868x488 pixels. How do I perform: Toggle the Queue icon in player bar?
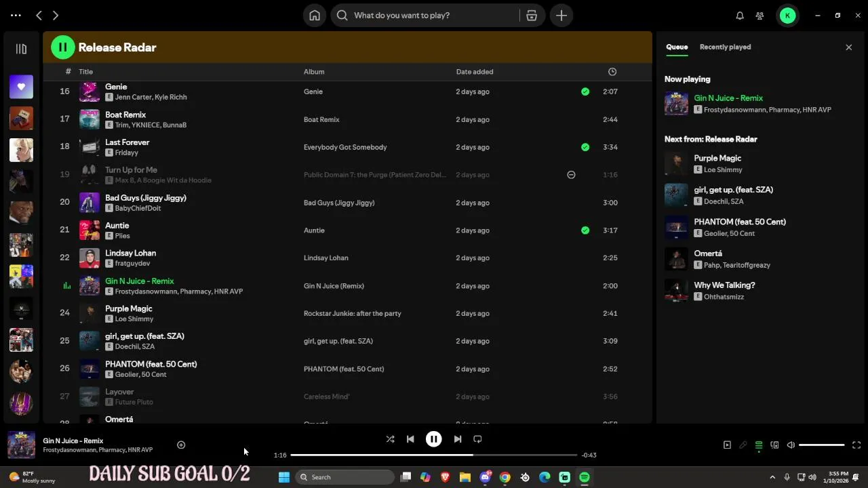pyautogui.click(x=759, y=445)
